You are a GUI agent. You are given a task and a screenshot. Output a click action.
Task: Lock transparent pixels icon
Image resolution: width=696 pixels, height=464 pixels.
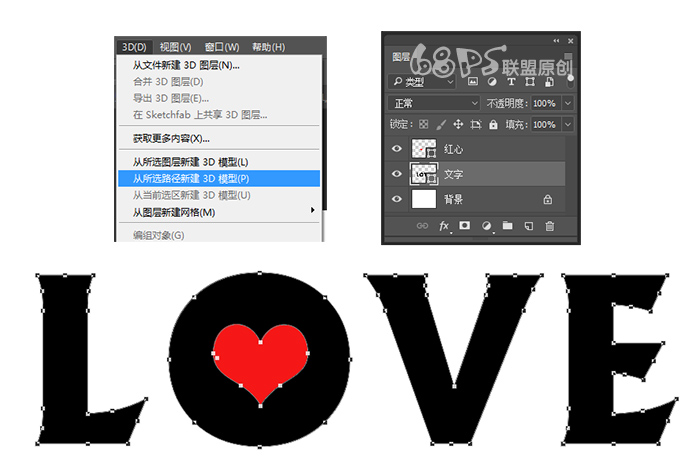click(424, 124)
